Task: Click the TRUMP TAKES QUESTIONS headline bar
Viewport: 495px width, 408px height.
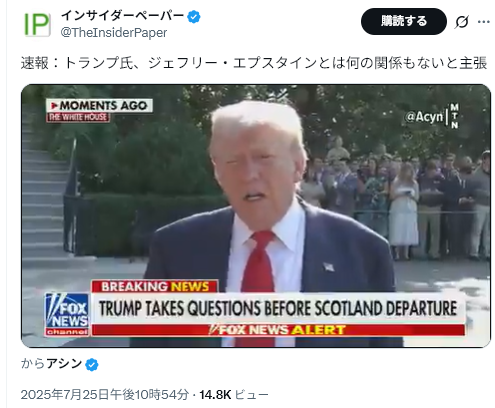Action: click(278, 308)
